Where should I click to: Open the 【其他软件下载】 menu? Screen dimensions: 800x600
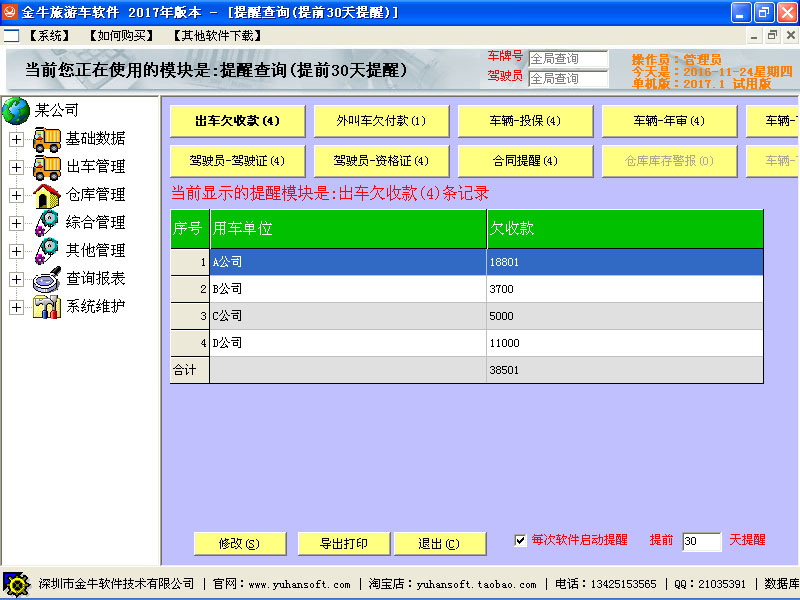216,35
